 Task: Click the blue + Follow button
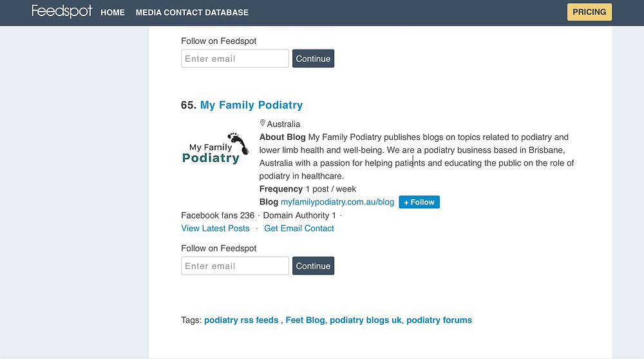coord(419,202)
